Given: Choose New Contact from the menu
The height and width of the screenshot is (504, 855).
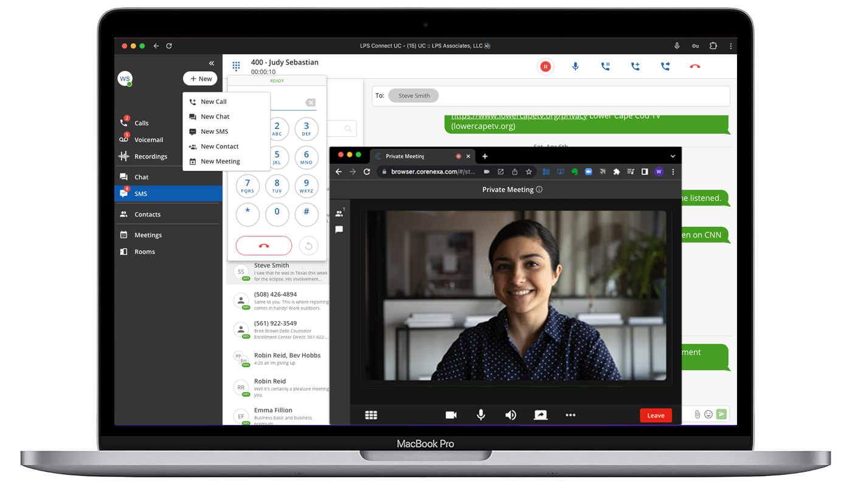Looking at the screenshot, I should pyautogui.click(x=226, y=147).
